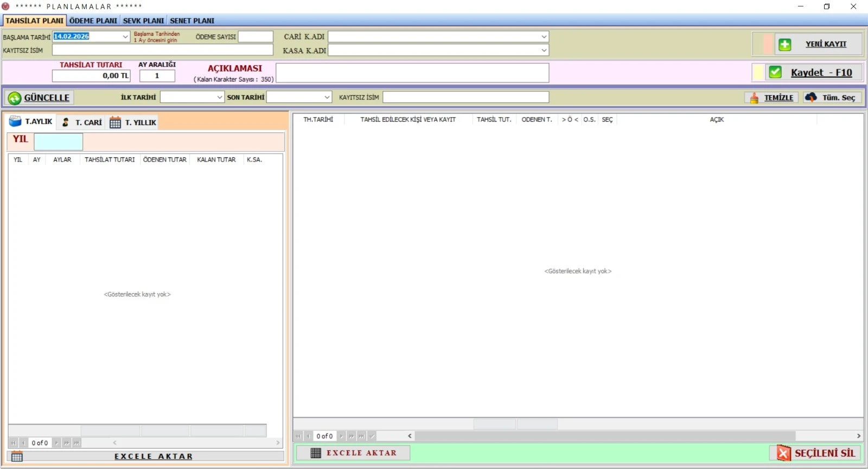Expand the KASA K.ADI combo box

[x=544, y=50]
